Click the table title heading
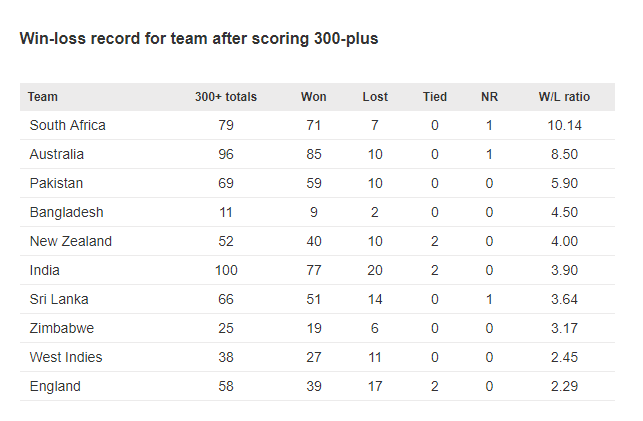This screenshot has width=643, height=421. (199, 39)
